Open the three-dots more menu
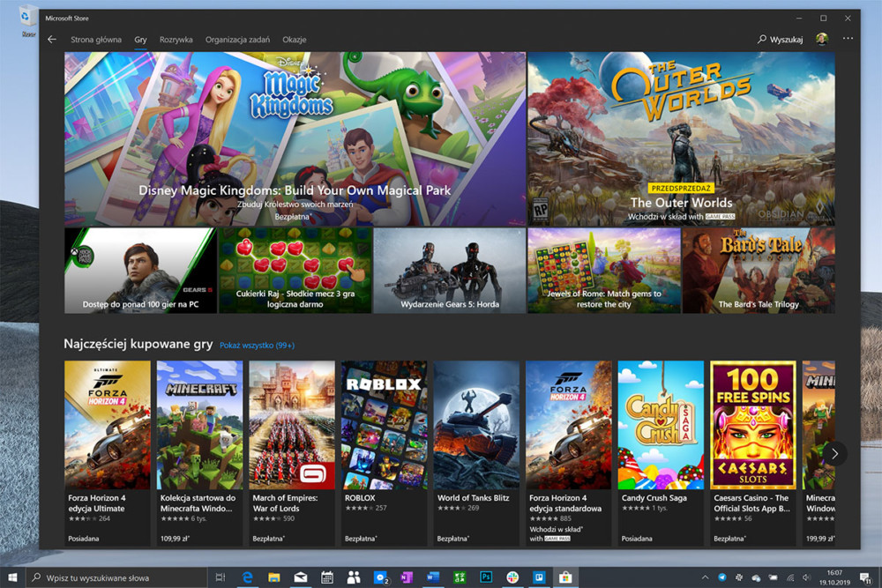 pyautogui.click(x=848, y=38)
